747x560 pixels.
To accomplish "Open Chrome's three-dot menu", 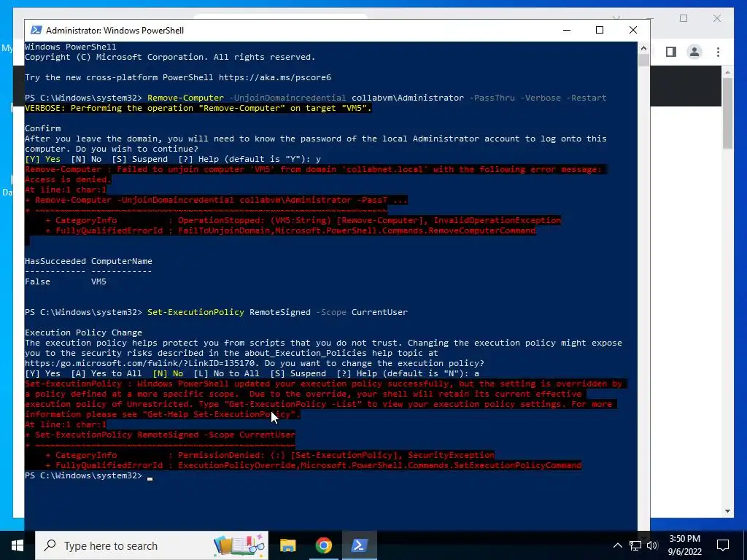I will [x=718, y=52].
